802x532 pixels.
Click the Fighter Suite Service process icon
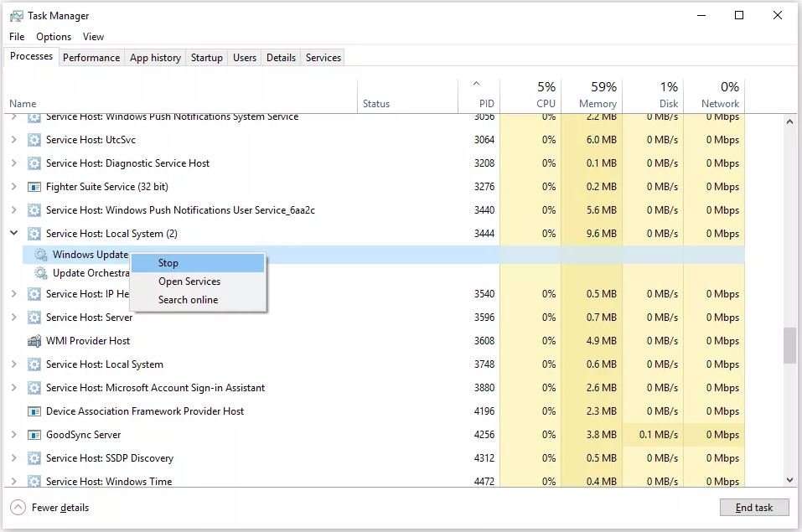point(34,187)
